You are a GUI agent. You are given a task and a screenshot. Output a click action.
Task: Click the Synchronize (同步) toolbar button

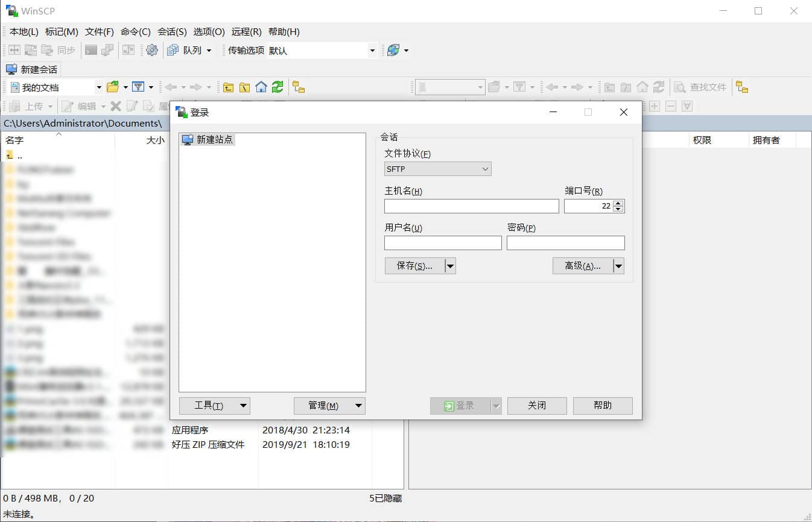tap(59, 50)
